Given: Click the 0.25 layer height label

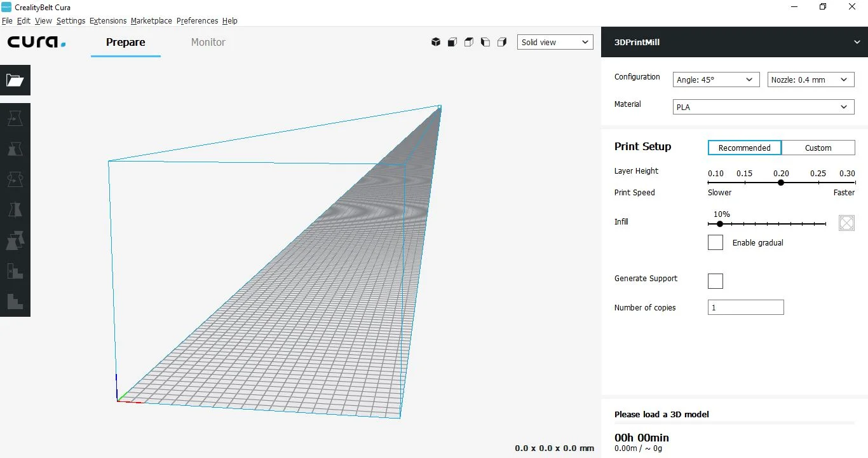Looking at the screenshot, I should [818, 174].
